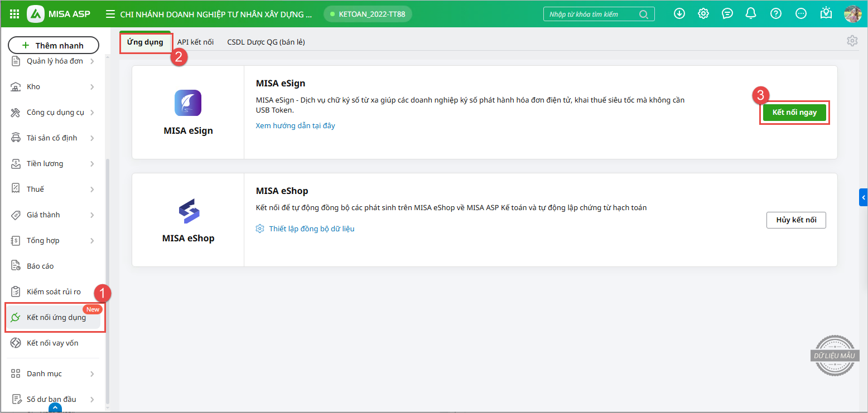Expand the blue right-side panel arrow

click(x=864, y=197)
